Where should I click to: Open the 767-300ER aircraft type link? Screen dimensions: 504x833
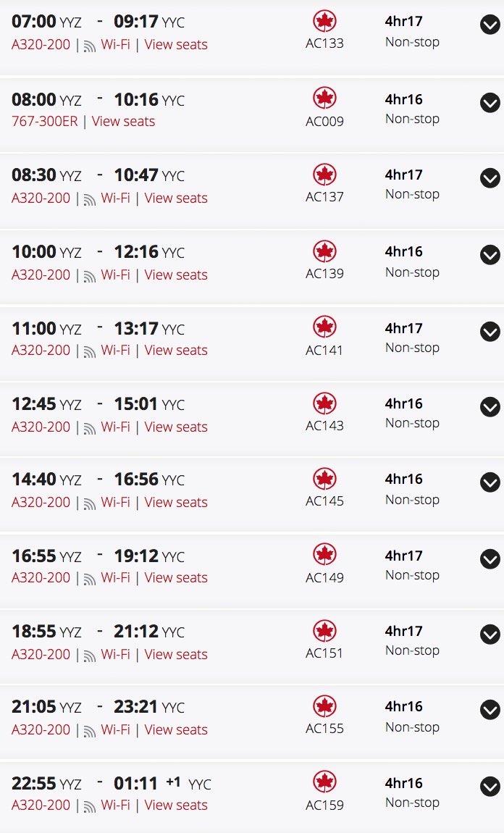click(x=45, y=122)
